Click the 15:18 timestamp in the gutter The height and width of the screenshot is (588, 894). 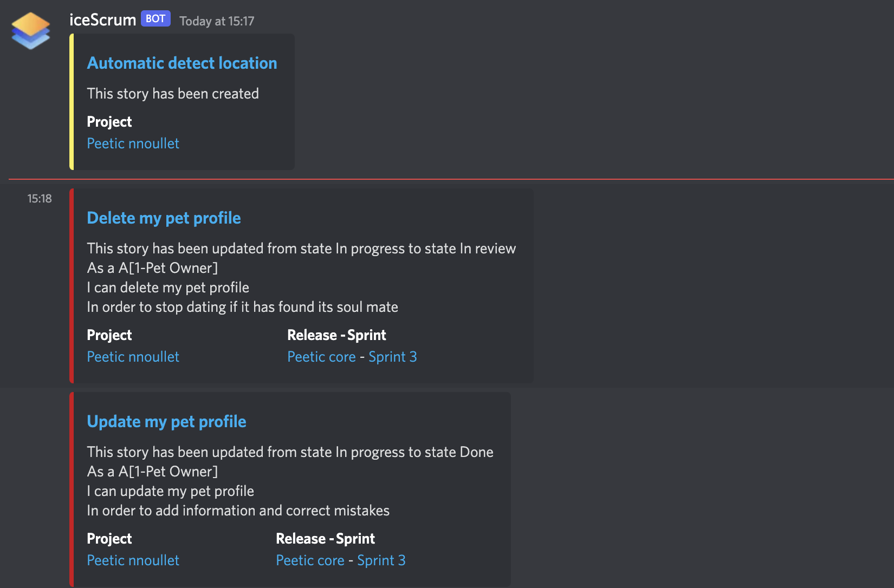[x=40, y=198]
